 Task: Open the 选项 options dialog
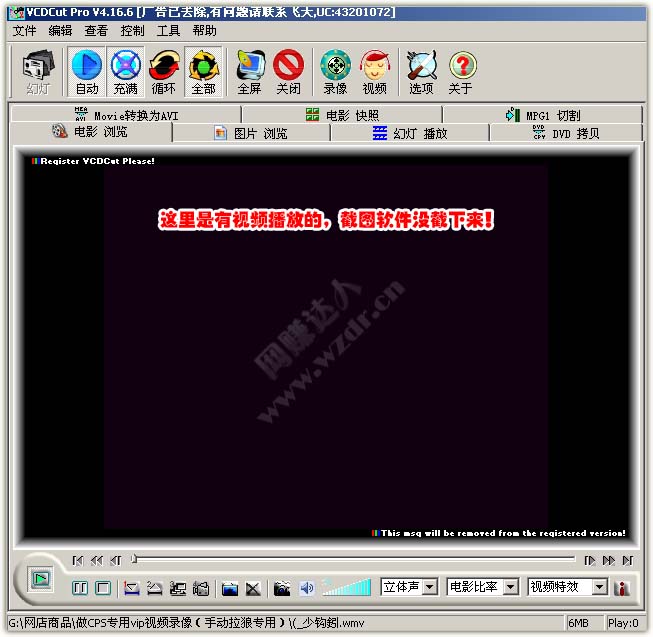point(421,72)
